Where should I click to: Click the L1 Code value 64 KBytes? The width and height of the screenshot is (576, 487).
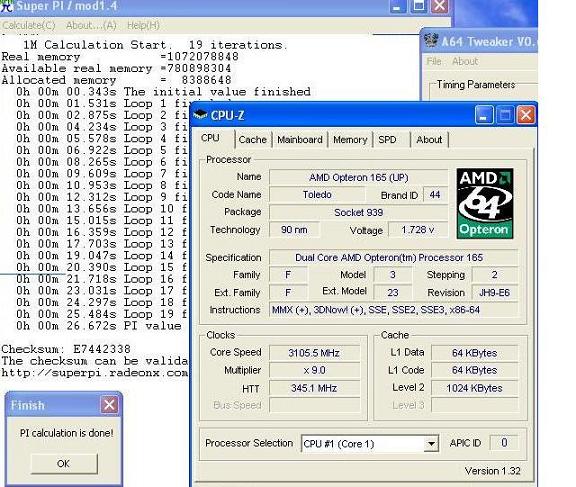(474, 370)
